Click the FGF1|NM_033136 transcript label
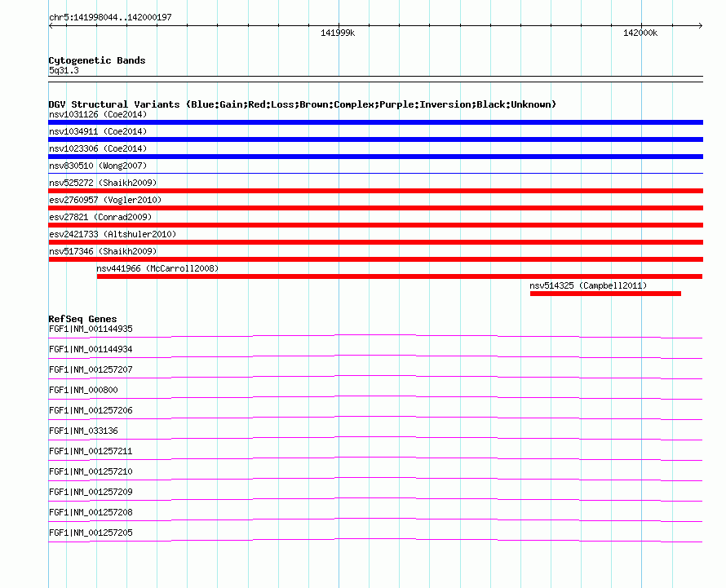Image resolution: width=726 pixels, height=588 pixels. pyautogui.click(x=83, y=431)
